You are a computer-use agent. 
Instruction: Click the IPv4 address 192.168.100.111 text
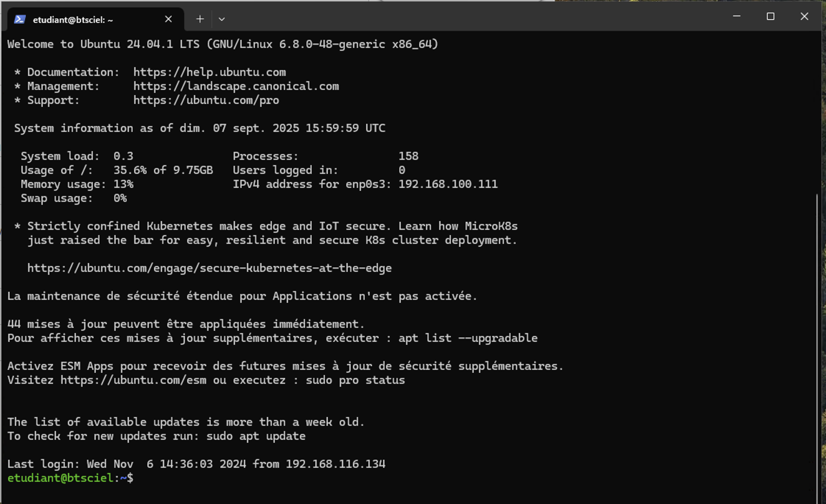point(448,184)
